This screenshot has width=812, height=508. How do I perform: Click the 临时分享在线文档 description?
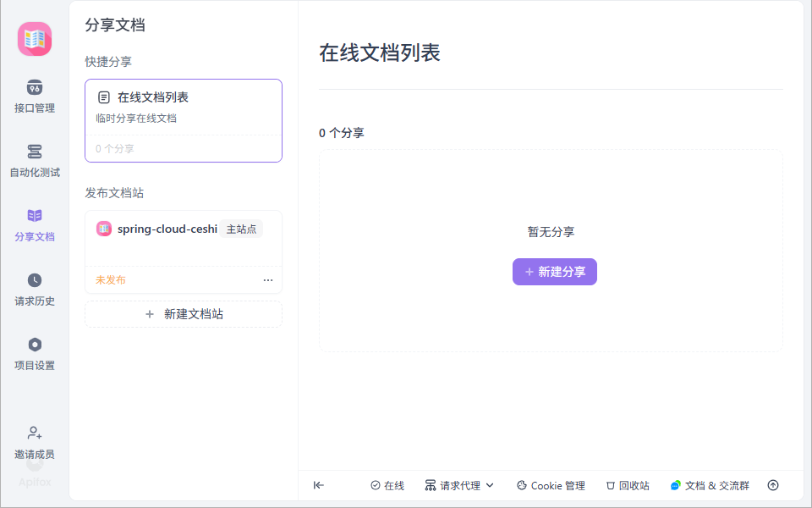136,119
